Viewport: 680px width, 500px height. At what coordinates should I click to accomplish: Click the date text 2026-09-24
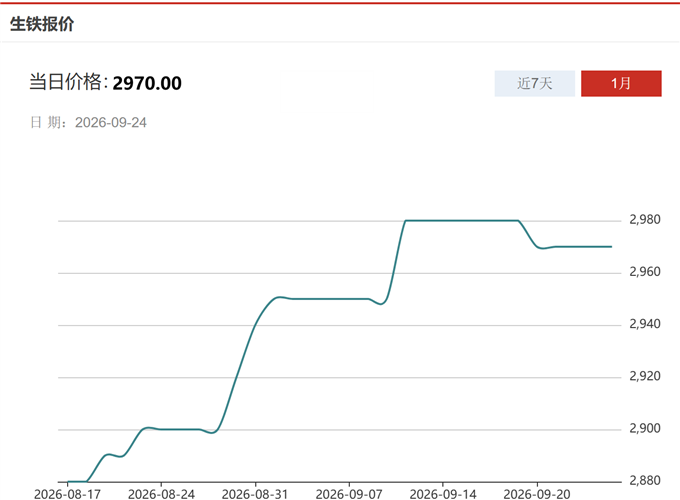pos(111,123)
